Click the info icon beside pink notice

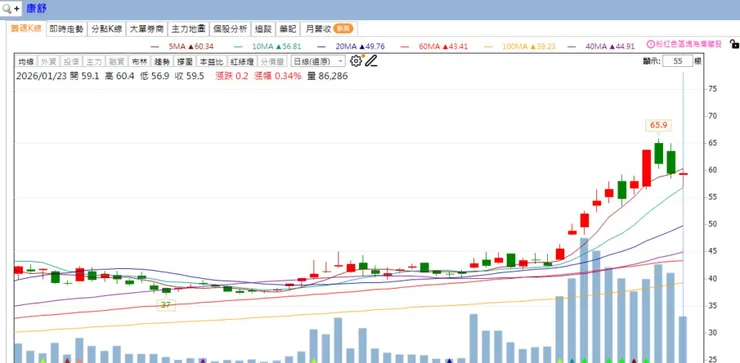click(650, 44)
